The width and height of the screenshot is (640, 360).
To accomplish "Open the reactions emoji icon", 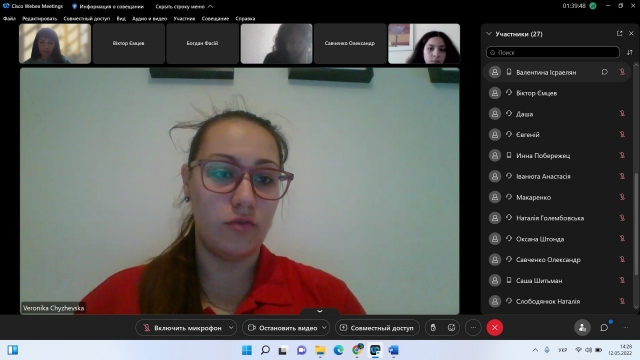I will click(451, 328).
